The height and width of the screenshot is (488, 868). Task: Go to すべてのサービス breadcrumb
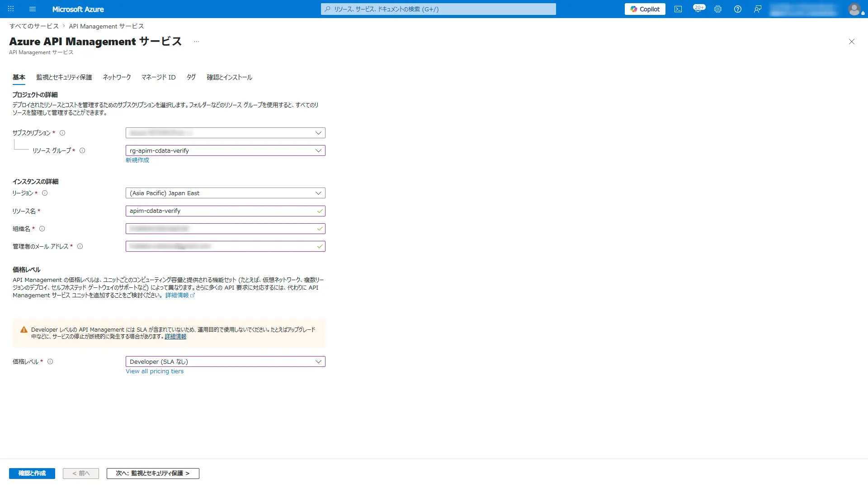(x=34, y=26)
